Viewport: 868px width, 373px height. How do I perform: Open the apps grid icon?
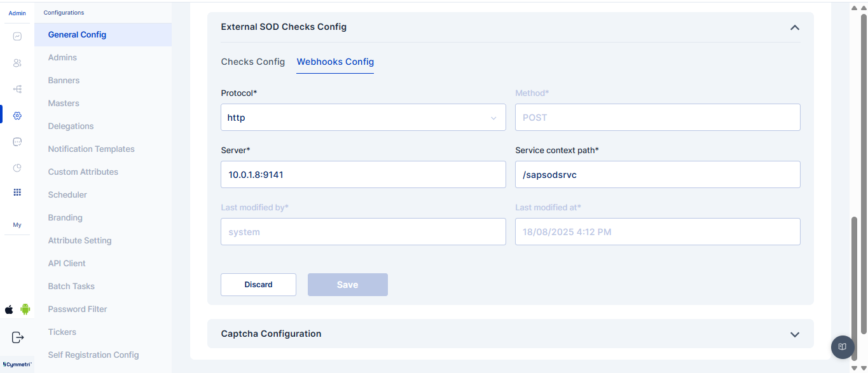(17, 193)
